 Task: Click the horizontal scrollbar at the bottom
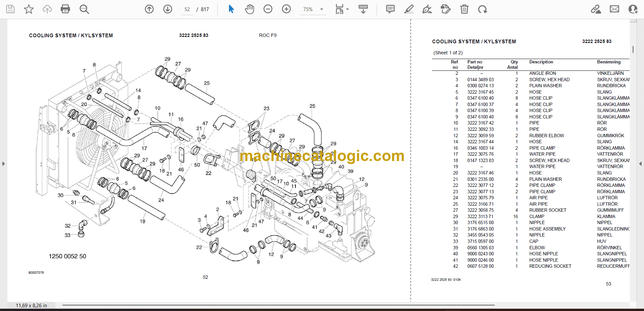pyautogui.click(x=278, y=305)
